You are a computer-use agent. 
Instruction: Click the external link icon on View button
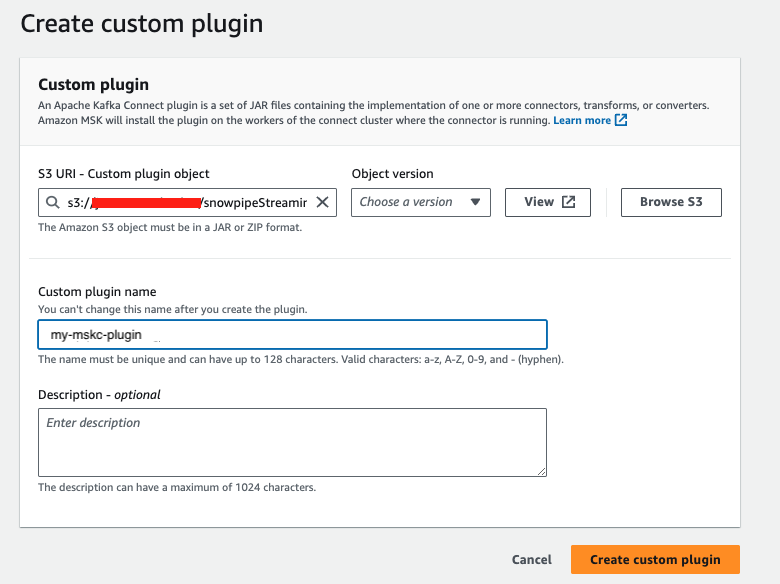[x=568, y=202]
